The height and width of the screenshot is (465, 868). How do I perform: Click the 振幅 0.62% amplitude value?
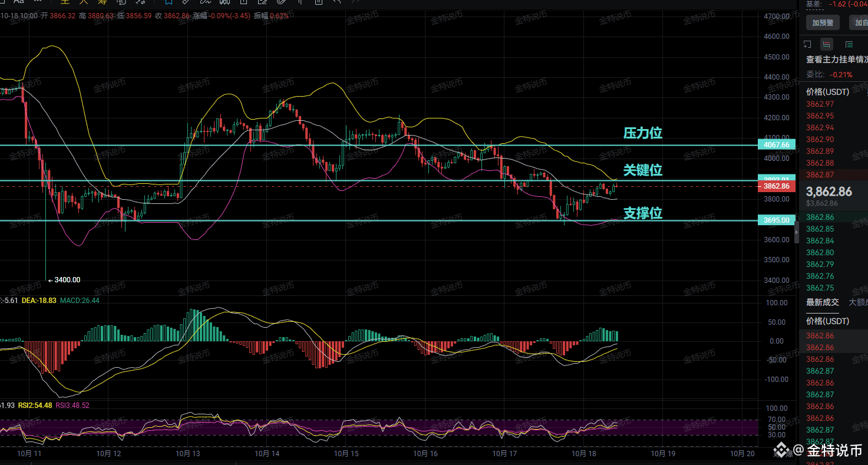pos(272,16)
